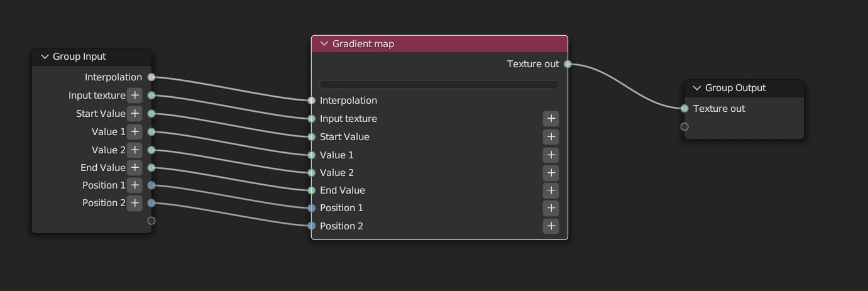Click the Gradient map Interpolation input socket
868x291 pixels.
coord(312,101)
